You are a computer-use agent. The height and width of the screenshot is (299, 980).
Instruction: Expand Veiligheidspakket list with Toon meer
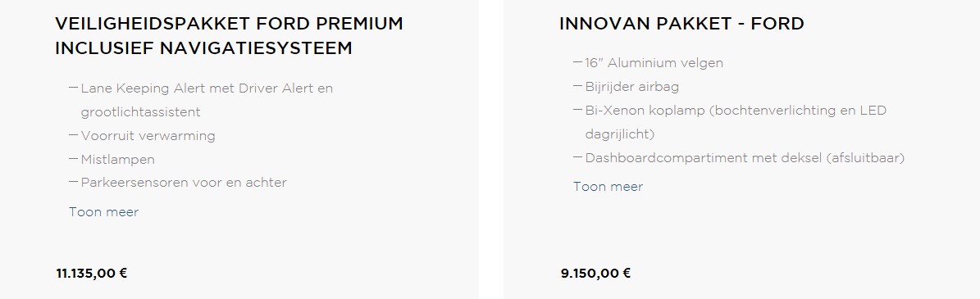coord(104,211)
